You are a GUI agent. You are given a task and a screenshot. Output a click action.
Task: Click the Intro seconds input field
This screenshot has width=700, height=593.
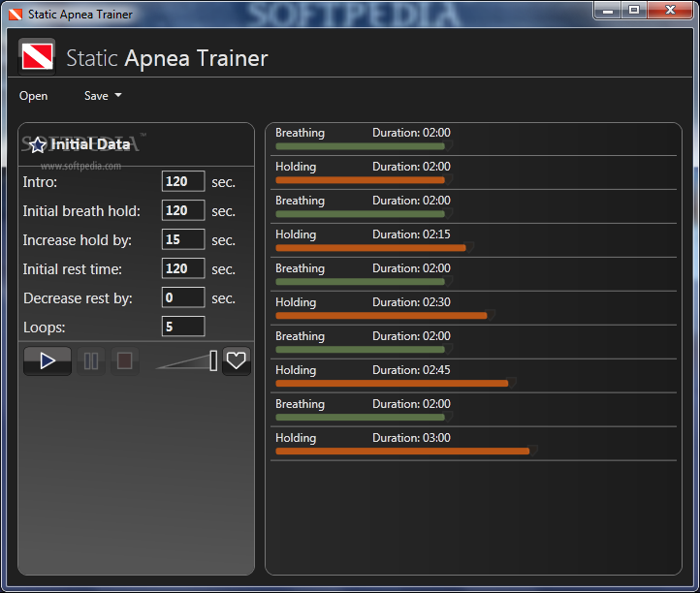click(183, 181)
